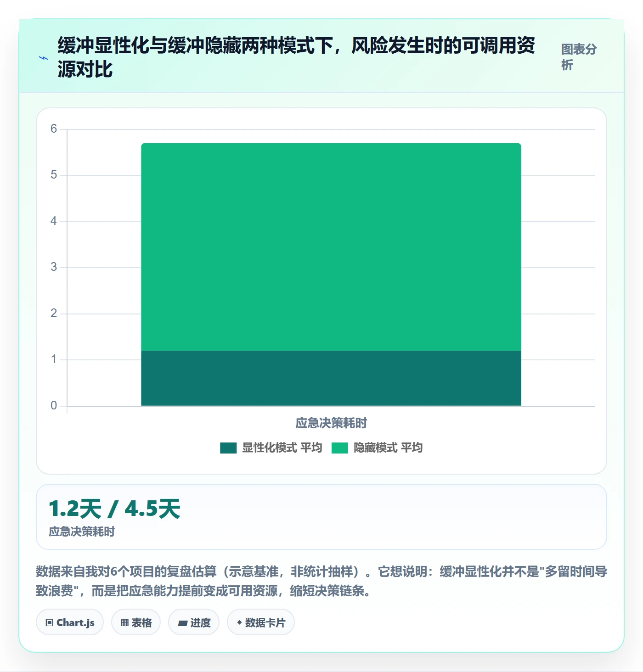Viewport: 643px width, 672px height.
Task: Select the Chart.js tag chip
Action: pos(70,622)
